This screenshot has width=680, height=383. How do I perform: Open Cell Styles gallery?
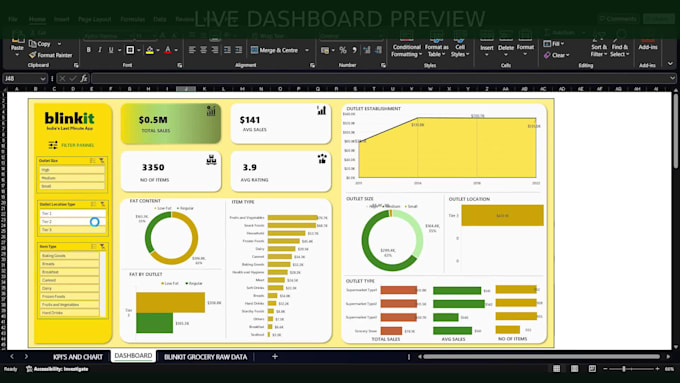(460, 45)
